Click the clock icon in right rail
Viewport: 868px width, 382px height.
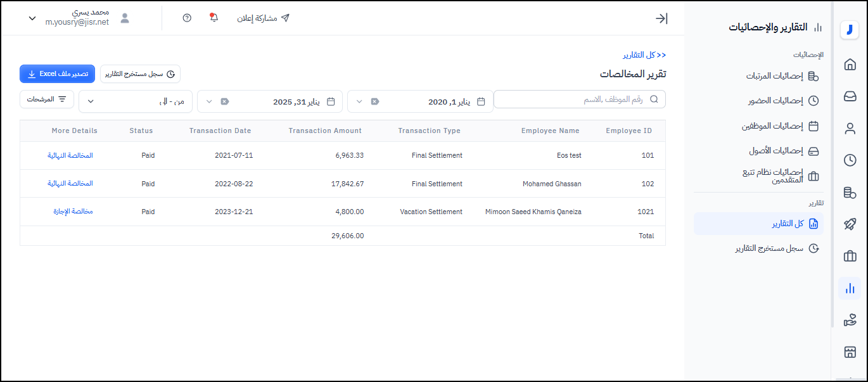coord(850,160)
